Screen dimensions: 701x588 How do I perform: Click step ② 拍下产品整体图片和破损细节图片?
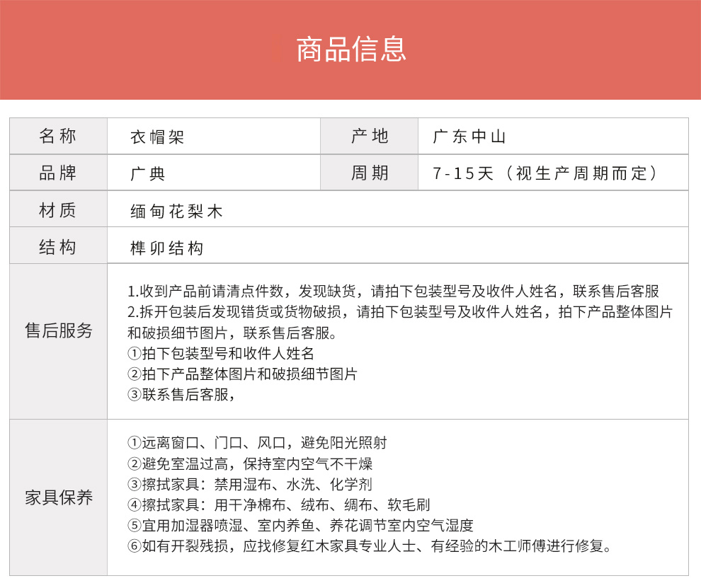(242, 374)
